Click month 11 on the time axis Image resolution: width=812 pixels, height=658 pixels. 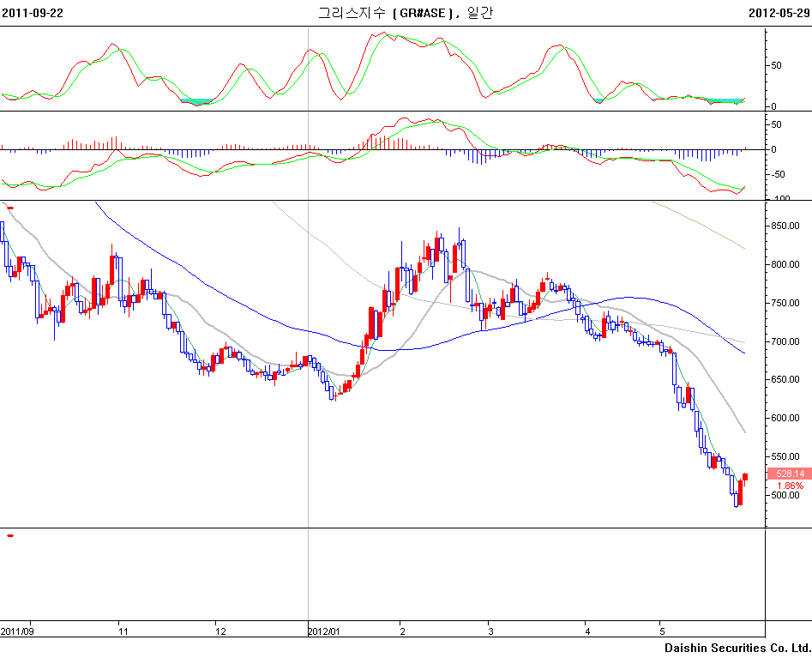123,631
